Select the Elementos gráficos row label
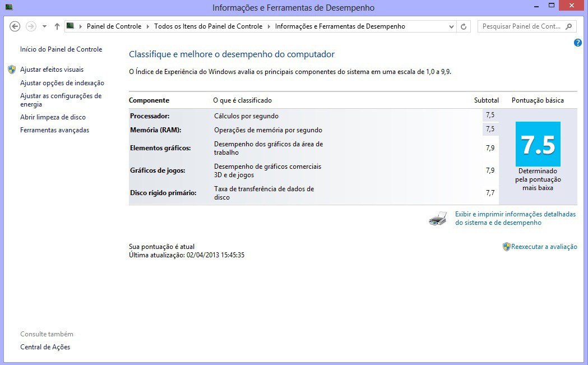The width and height of the screenshot is (588, 365). (x=160, y=148)
